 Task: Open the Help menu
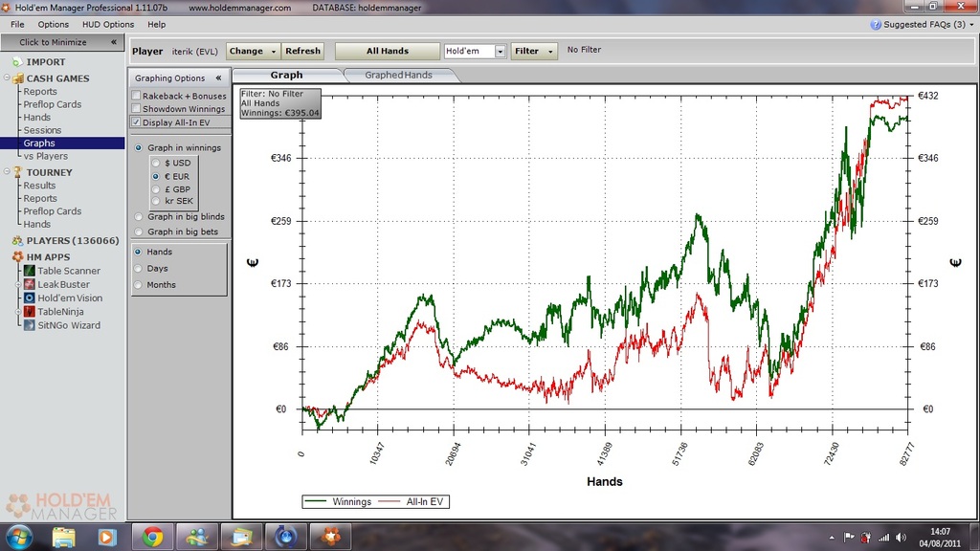tap(156, 24)
